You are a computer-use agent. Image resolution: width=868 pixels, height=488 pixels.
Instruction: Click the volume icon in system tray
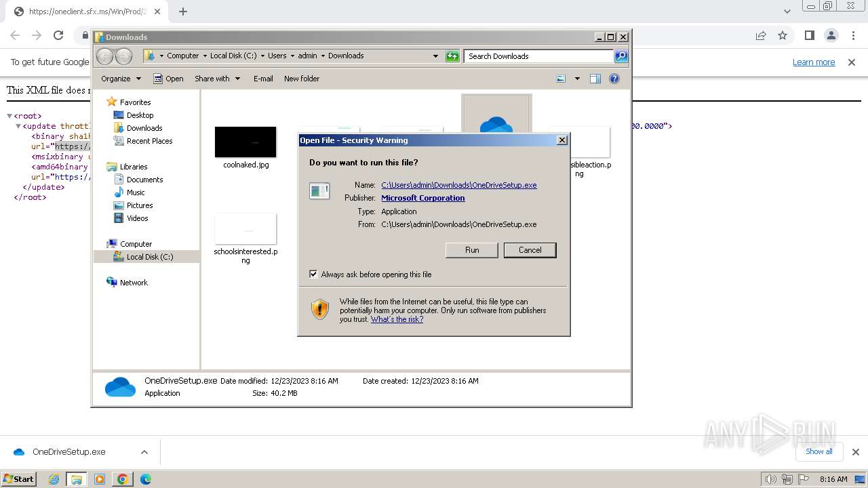pyautogui.click(x=771, y=479)
